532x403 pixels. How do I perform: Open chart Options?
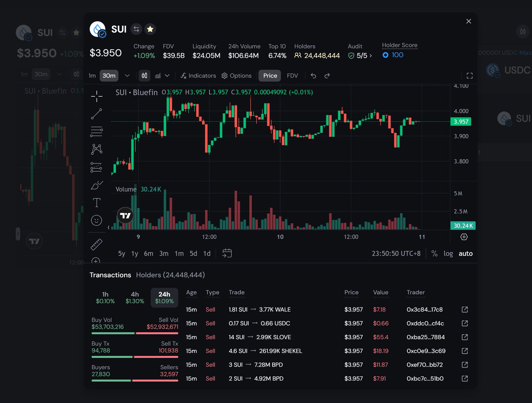click(236, 75)
